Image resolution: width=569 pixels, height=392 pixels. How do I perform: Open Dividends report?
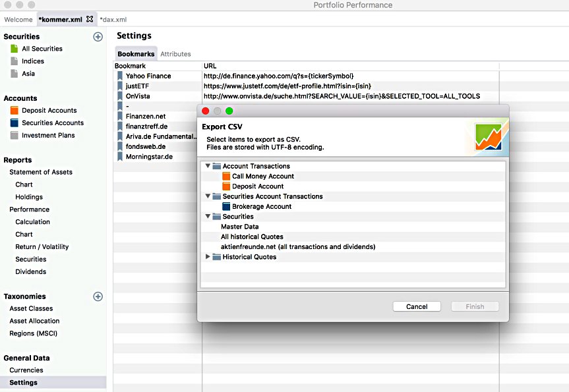click(x=31, y=271)
